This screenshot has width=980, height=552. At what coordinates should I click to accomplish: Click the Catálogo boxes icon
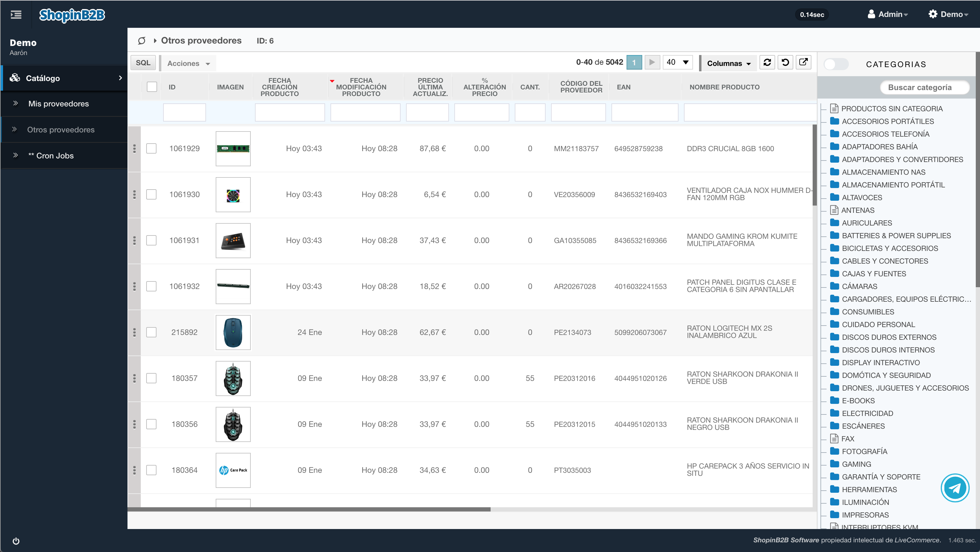15,78
